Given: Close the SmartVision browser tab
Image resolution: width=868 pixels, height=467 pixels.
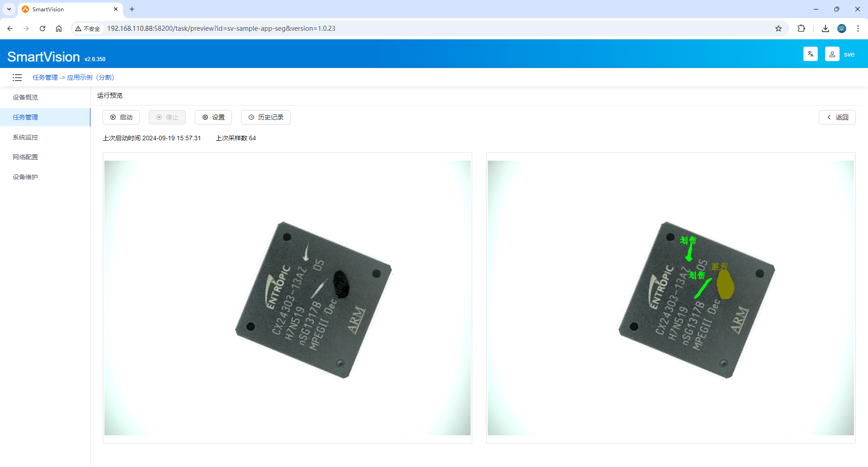Looking at the screenshot, I should point(116,9).
